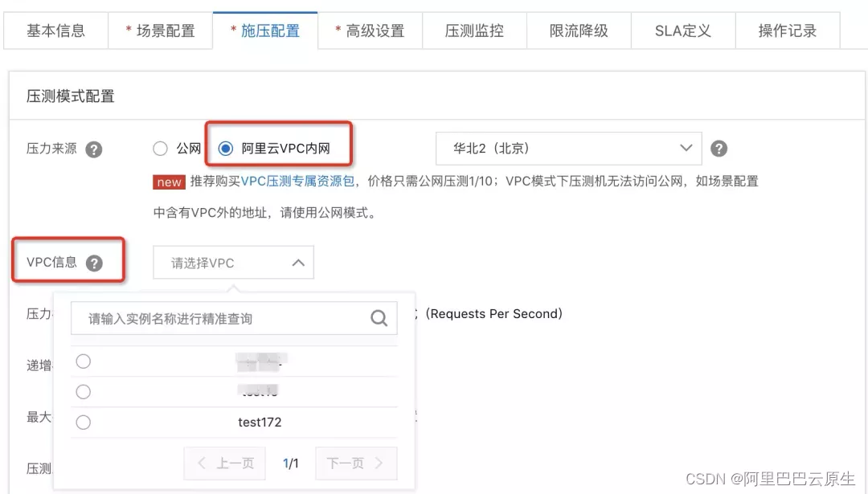Go to the 高级设置 tab
Viewport: 868px width, 494px height.
tap(370, 31)
